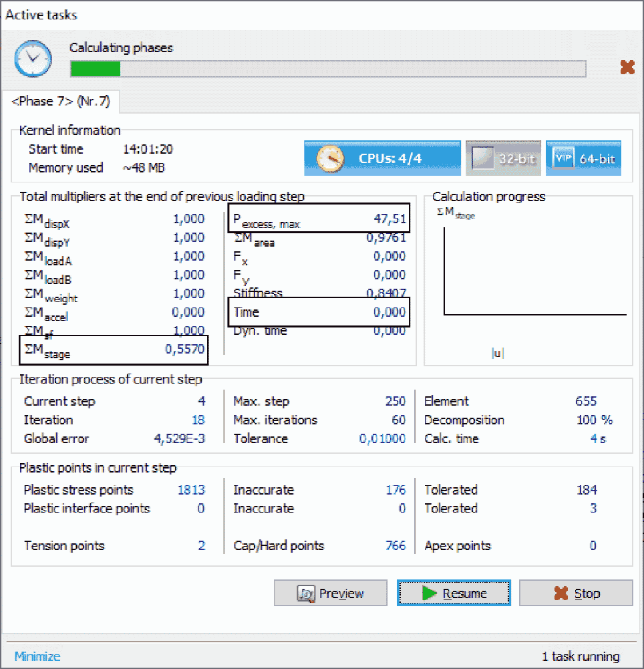Click the VIP icon on the 64-bit button
The height and width of the screenshot is (669, 644).
[563, 158]
